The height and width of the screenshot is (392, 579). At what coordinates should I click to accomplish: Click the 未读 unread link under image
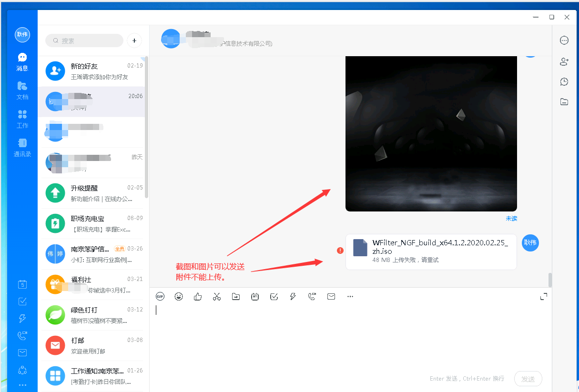pos(511,219)
